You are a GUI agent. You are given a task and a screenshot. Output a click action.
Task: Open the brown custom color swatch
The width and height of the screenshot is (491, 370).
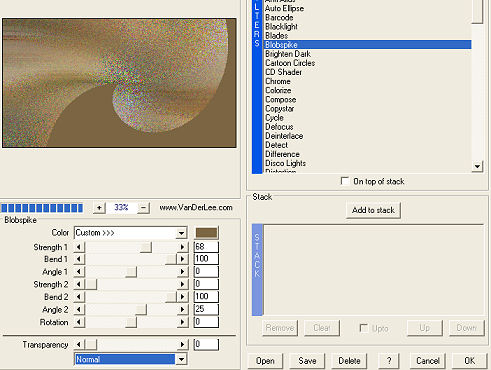pos(206,233)
